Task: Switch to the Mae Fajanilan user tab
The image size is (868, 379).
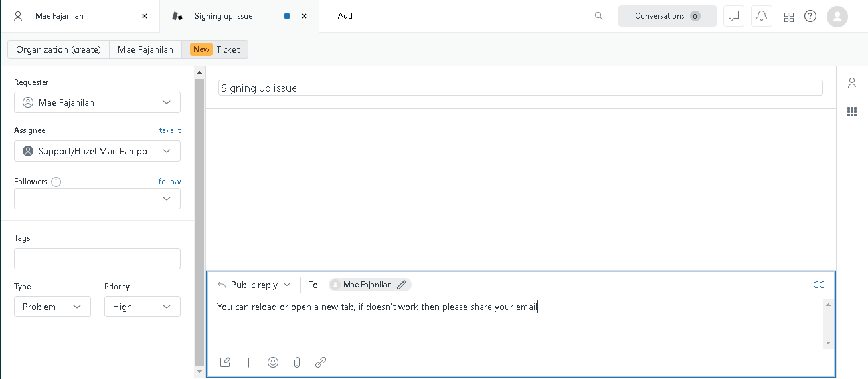Action: (80, 16)
